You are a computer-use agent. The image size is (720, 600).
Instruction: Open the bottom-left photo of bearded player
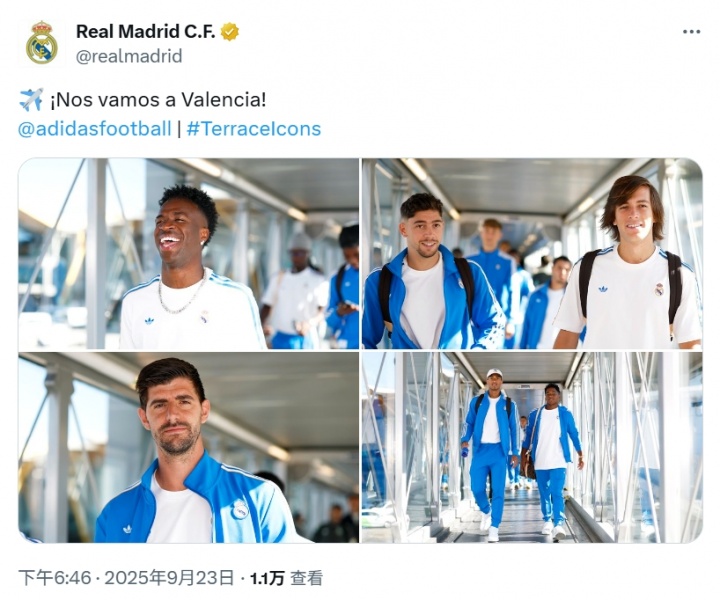coord(189,448)
